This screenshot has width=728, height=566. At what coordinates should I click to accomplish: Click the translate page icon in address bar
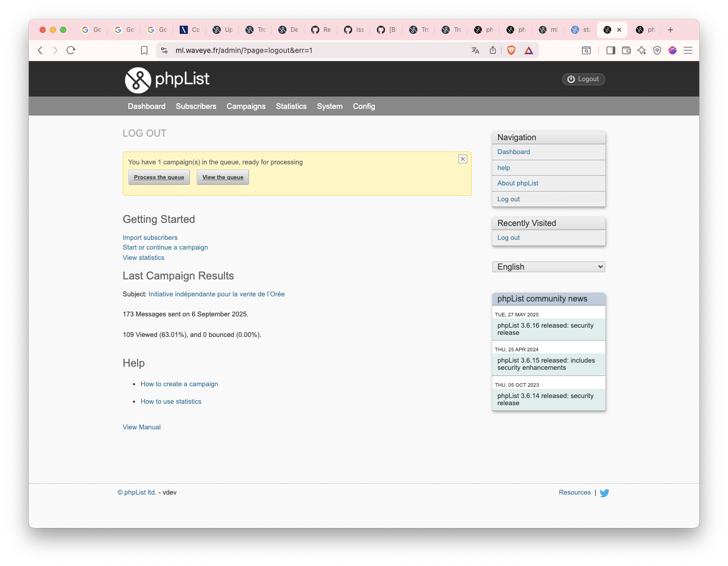pos(475,50)
